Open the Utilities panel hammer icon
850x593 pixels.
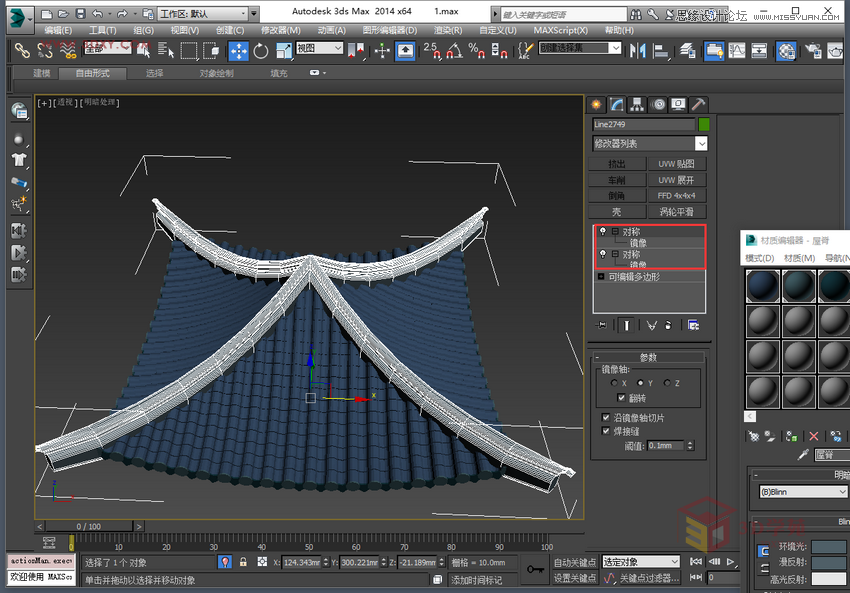point(701,103)
